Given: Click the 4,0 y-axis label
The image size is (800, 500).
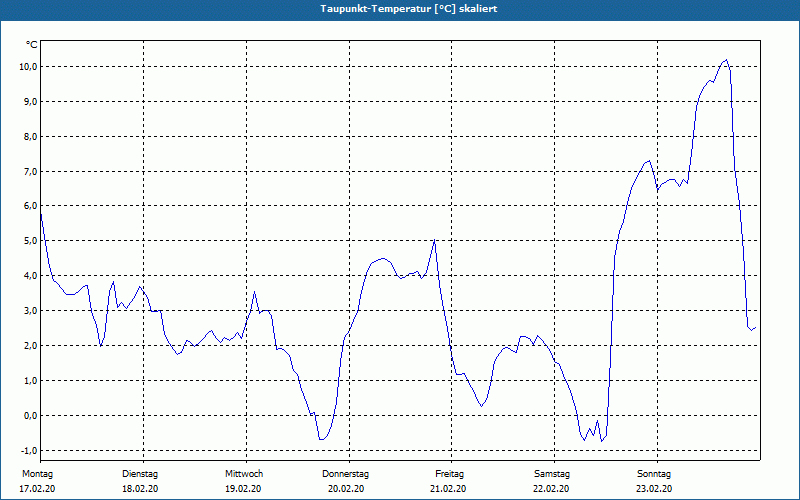Looking at the screenshot, I should 30,276.
